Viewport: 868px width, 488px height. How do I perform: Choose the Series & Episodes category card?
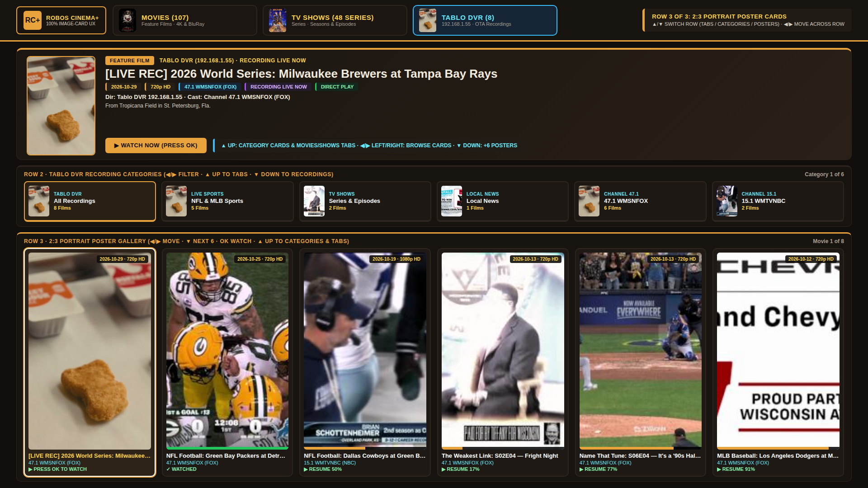[365, 202]
